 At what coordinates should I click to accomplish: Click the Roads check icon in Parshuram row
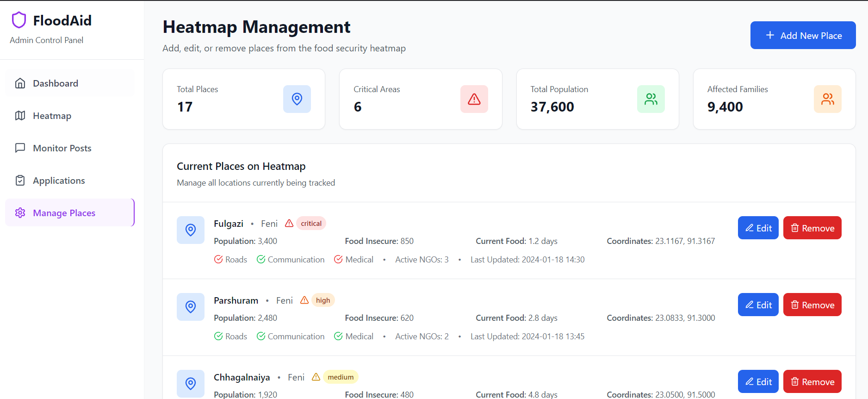click(x=218, y=337)
